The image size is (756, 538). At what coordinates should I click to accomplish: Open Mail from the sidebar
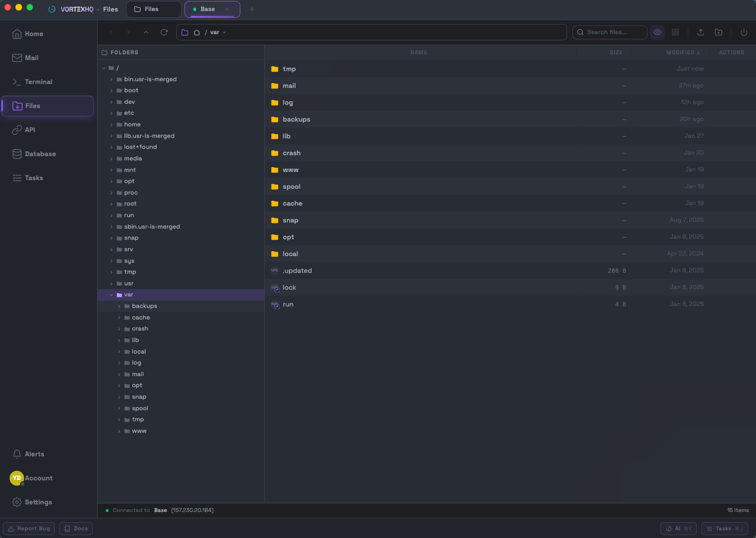point(25,58)
